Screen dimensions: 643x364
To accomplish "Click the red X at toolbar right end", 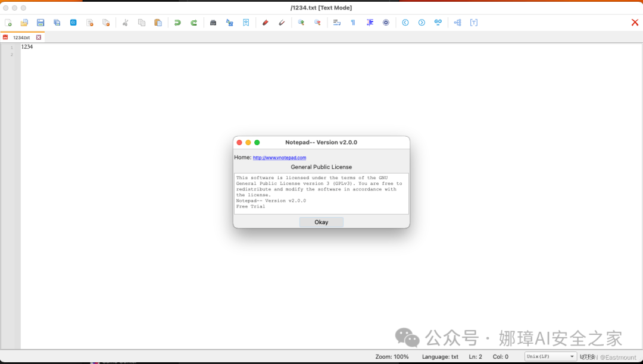I will click(x=635, y=23).
